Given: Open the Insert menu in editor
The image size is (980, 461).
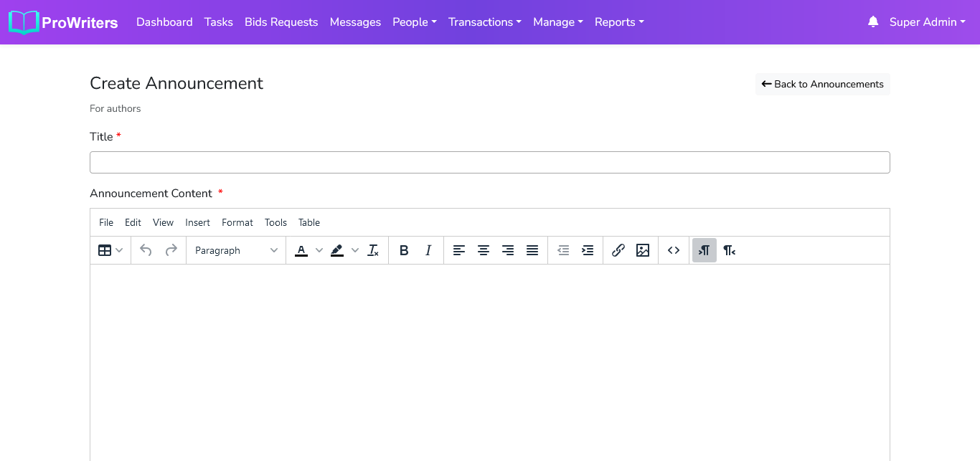Looking at the screenshot, I should click(197, 222).
